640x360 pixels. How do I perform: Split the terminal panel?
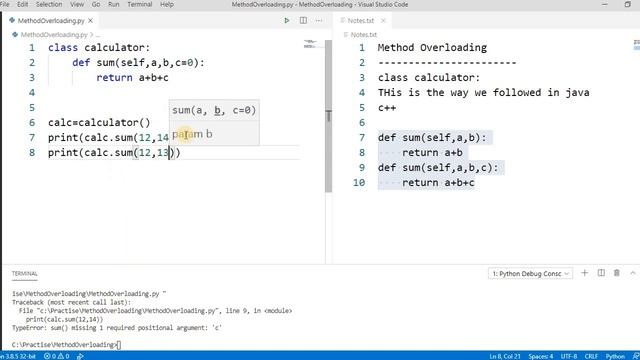coord(601,273)
